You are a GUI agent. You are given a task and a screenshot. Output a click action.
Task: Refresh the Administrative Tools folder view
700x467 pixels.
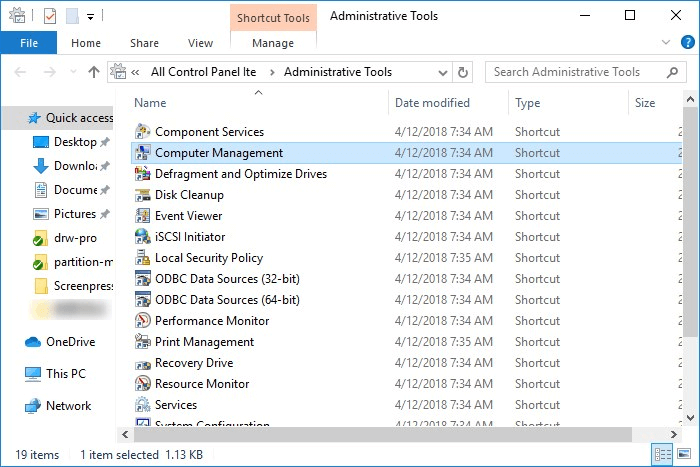pyautogui.click(x=462, y=72)
